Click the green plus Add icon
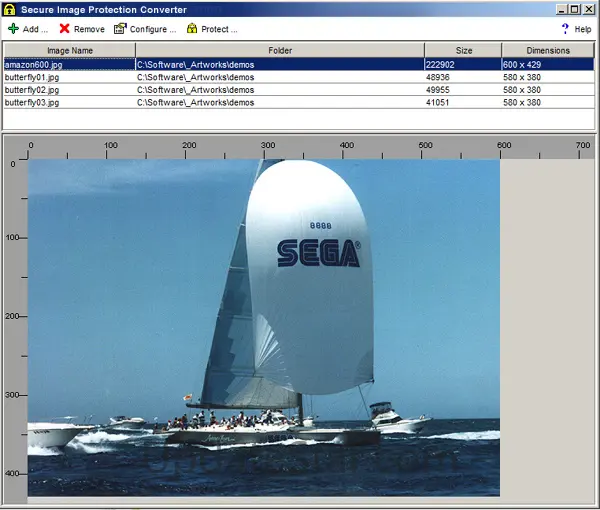 point(13,29)
